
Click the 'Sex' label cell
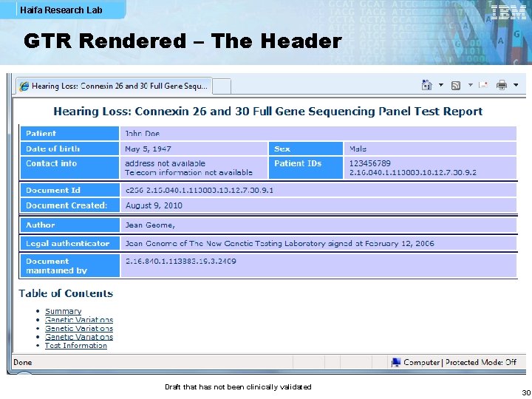point(306,149)
